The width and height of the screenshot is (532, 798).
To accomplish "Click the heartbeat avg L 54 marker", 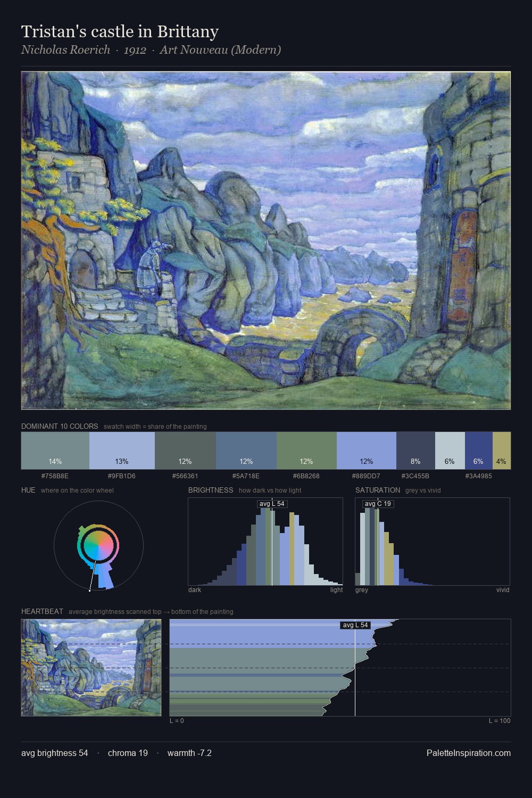I will tap(355, 625).
